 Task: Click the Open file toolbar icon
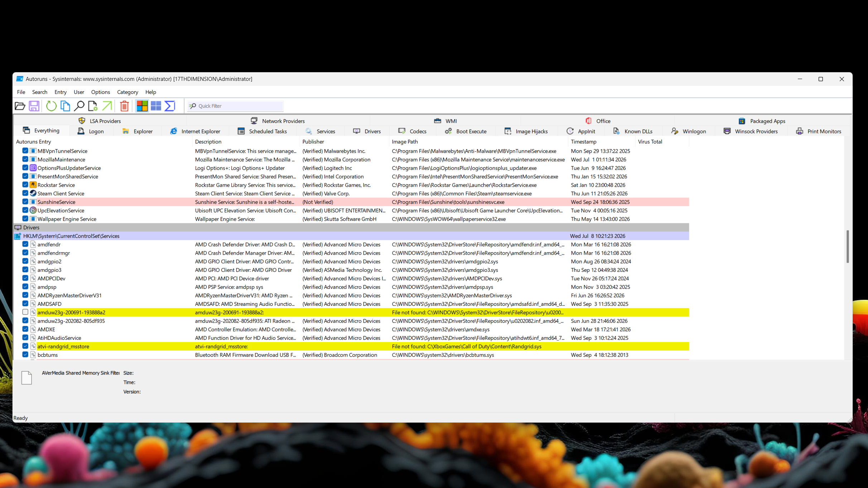[20, 106]
